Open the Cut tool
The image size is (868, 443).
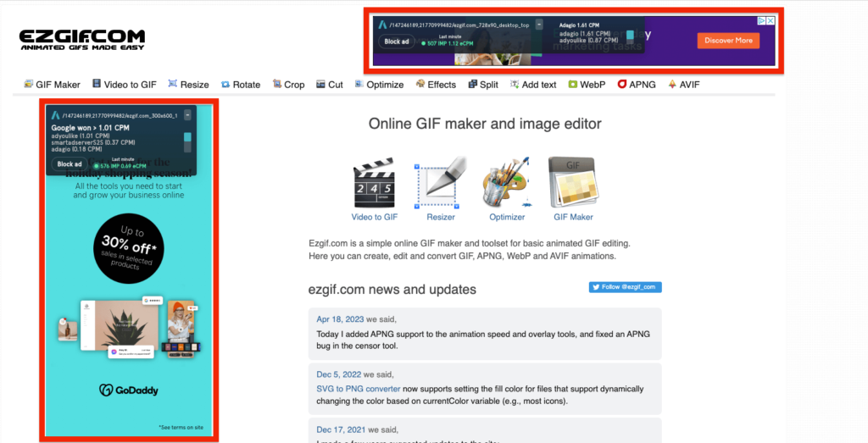[x=330, y=85]
